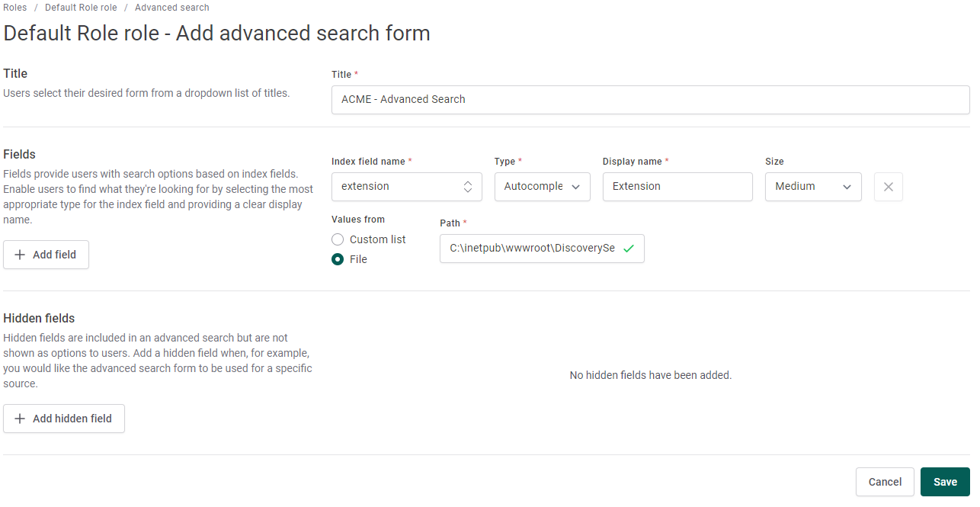Click the Cancel button
This screenshot has width=980, height=507.
885,482
